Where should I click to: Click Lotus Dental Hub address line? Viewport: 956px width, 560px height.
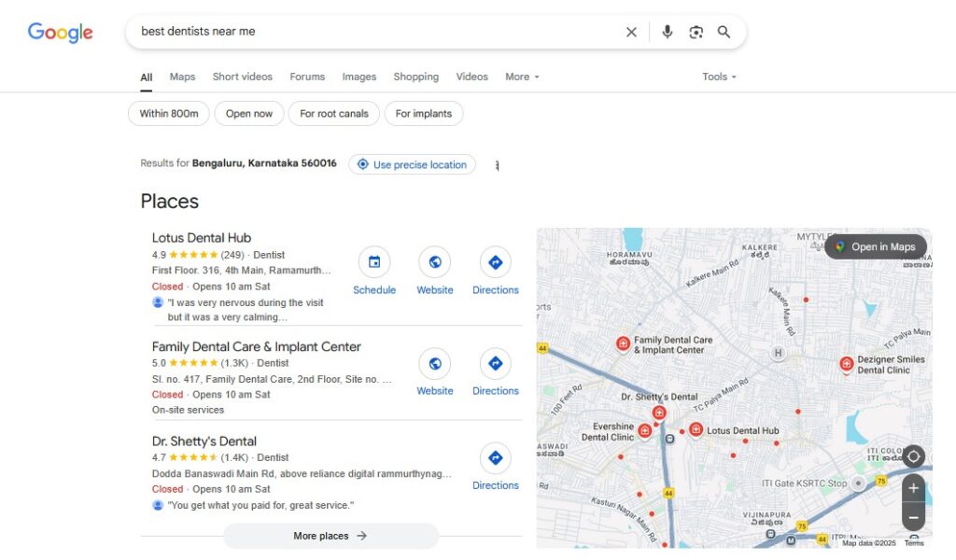(x=242, y=270)
